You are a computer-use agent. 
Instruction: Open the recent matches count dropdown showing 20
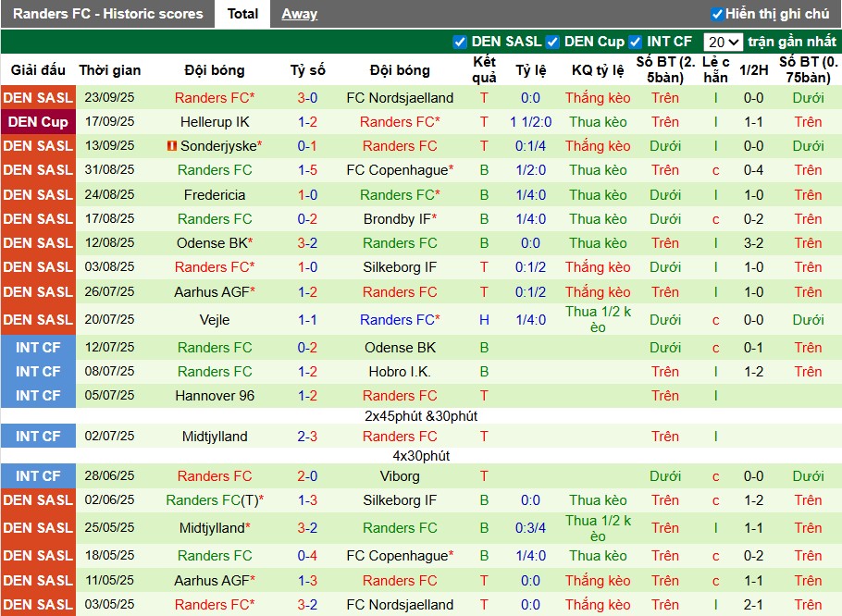click(x=725, y=41)
